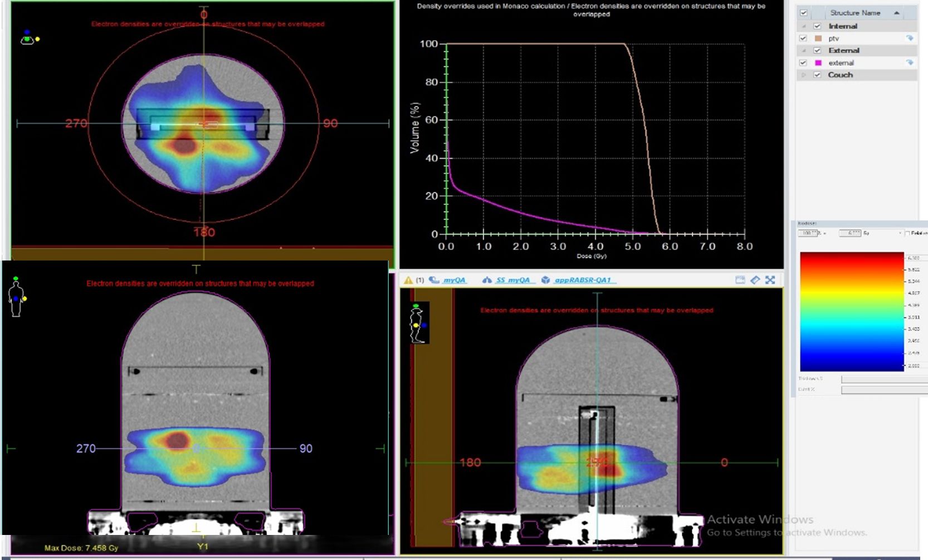Image resolution: width=928 pixels, height=560 pixels.
Task: Click the cube plan icon beside appRABSR-QA1
Action: pyautogui.click(x=546, y=280)
